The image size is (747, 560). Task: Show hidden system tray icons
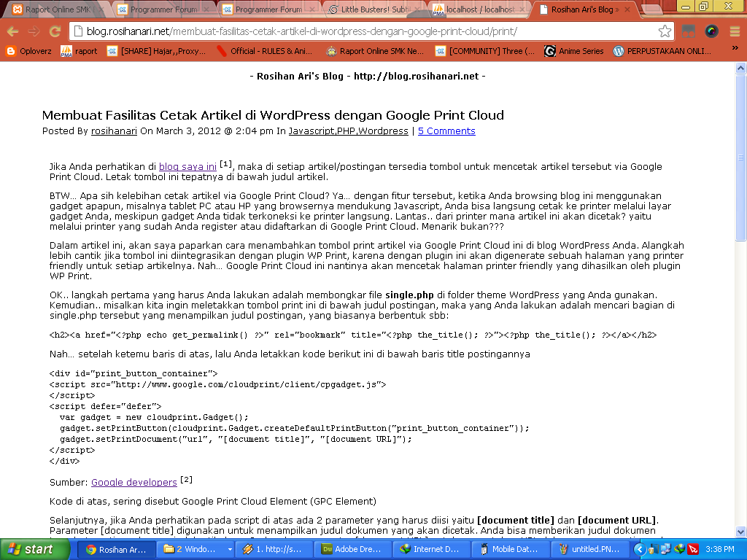(x=640, y=549)
